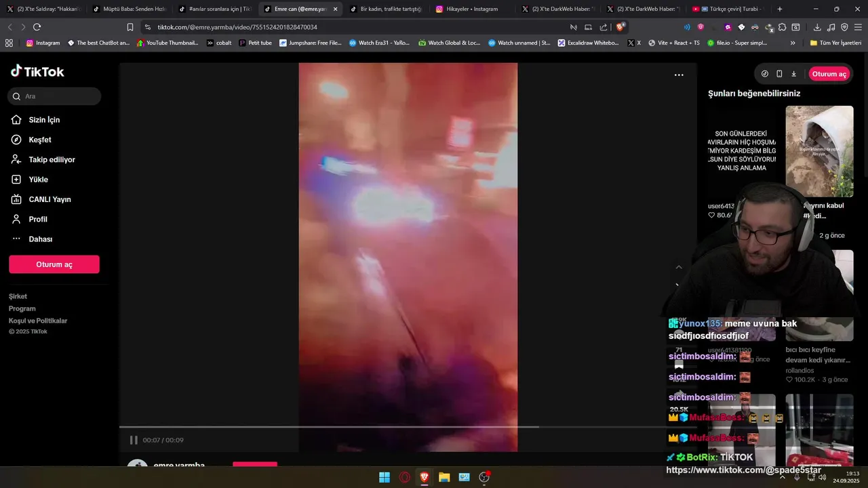Switch to the Türkçe çeviri Turabi tab
This screenshot has width=868, height=488.
click(x=727, y=9)
